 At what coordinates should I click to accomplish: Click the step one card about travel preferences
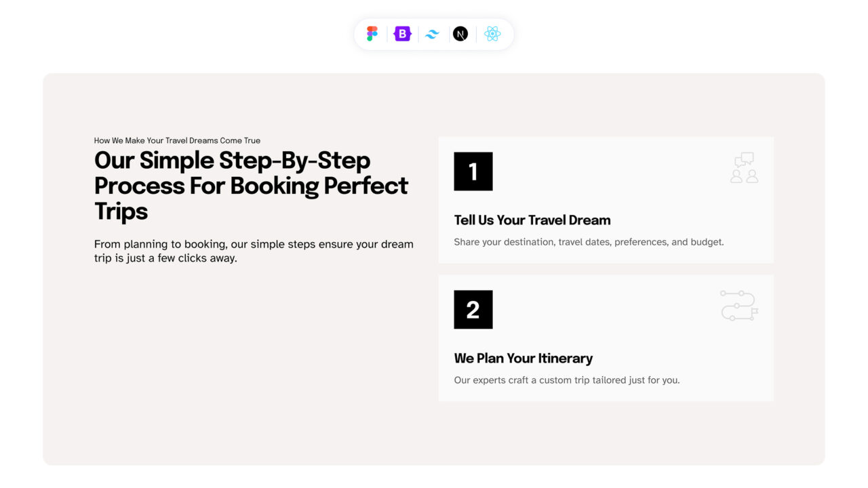pos(606,200)
